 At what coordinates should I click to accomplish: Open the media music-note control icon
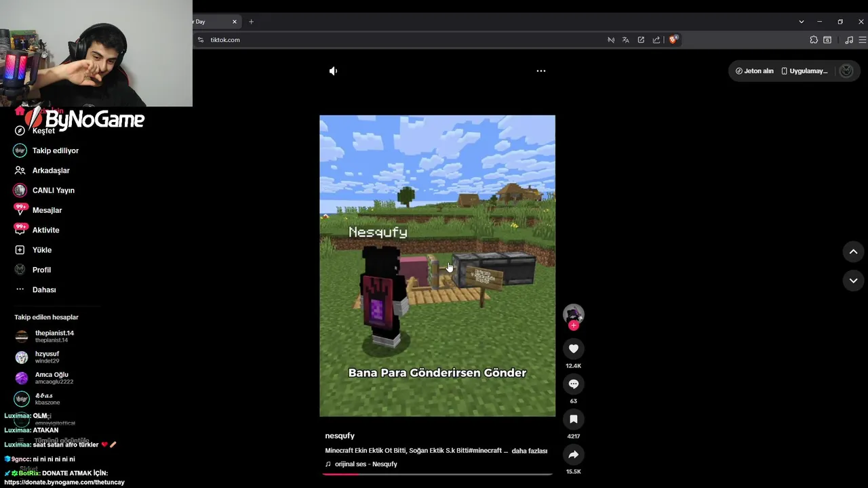point(849,40)
